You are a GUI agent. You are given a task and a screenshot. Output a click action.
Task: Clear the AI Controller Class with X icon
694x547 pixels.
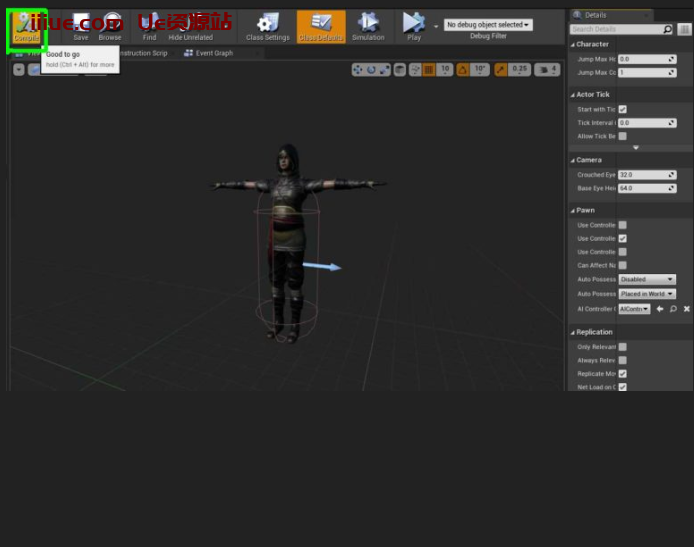pyautogui.click(x=686, y=309)
